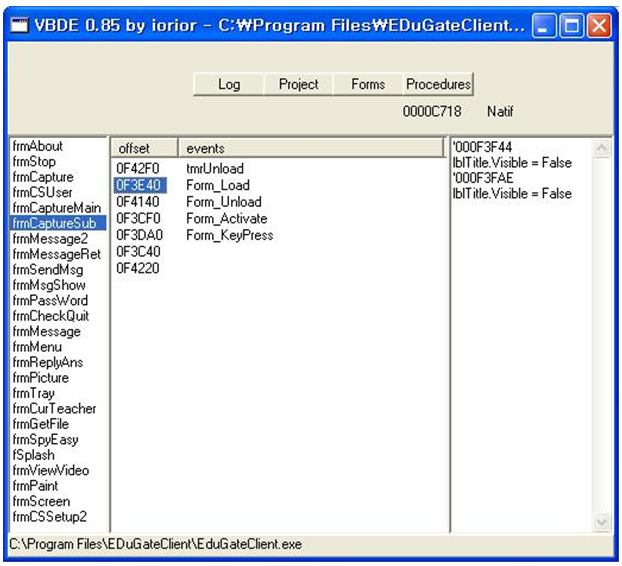Viewport: 622px width, 566px height.
Task: Click the events column header
Action: pyautogui.click(x=311, y=148)
